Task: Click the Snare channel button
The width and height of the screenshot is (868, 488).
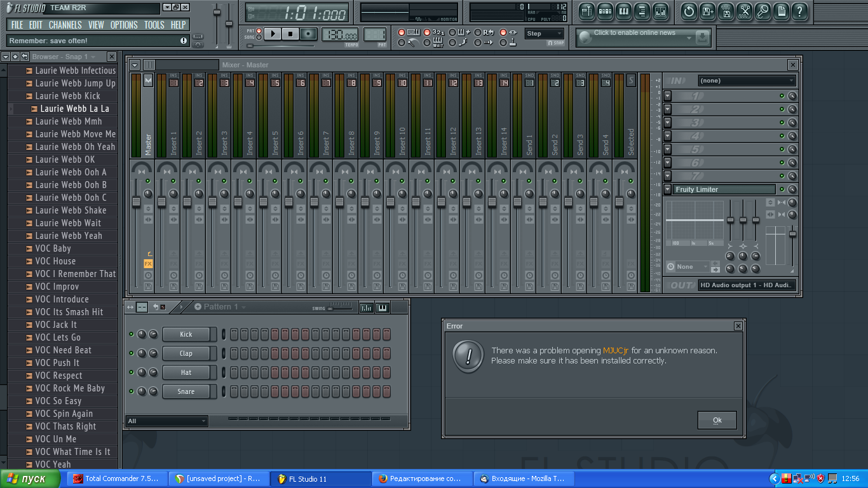Action: pyautogui.click(x=186, y=391)
